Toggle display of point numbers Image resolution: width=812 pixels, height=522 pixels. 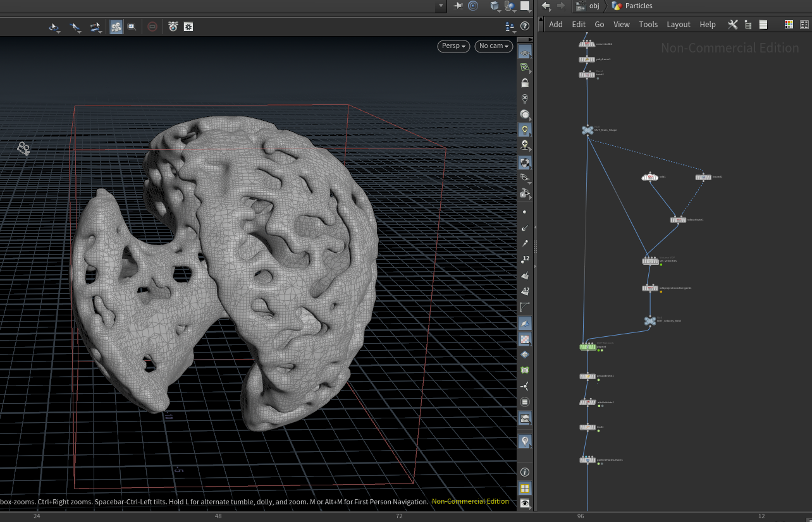tap(525, 259)
